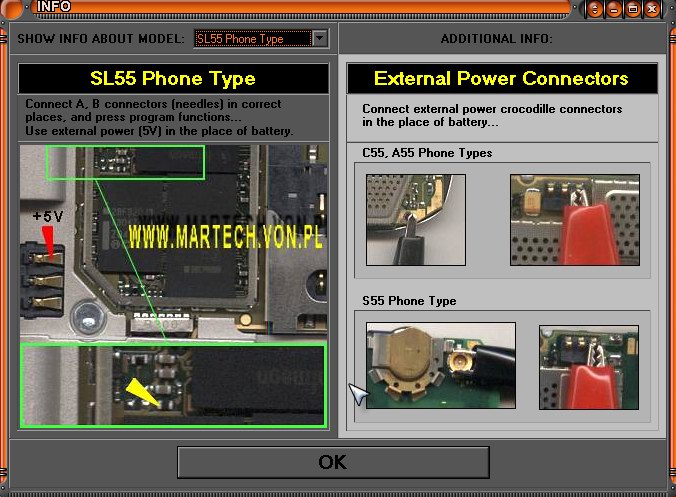This screenshot has height=497, width=676.
Task: Close the INFO window with X button
Action: pyautogui.click(x=652, y=9)
